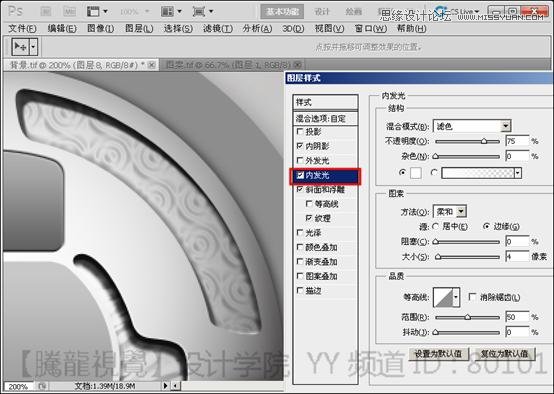
Task: Enable the 渐变叠加 gradient overlay checkbox
Action: coord(300,261)
